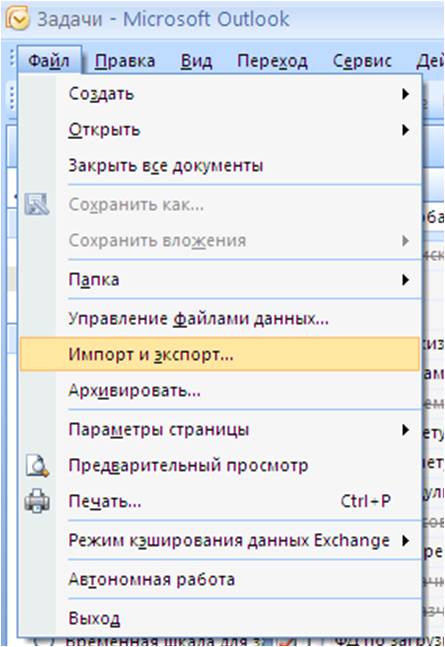445x647 pixels.
Task: Click the print preview magnifier icon
Action: (37, 465)
